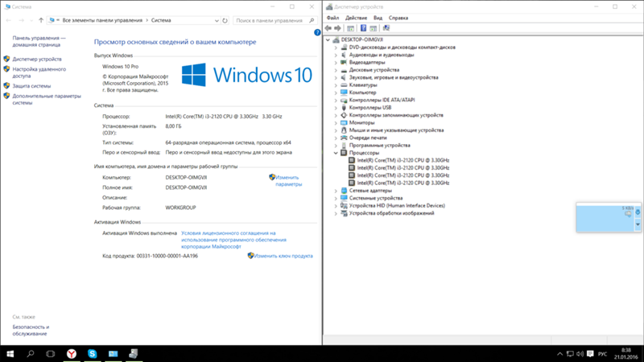Expand Видеоадаптеры node

pos(336,63)
